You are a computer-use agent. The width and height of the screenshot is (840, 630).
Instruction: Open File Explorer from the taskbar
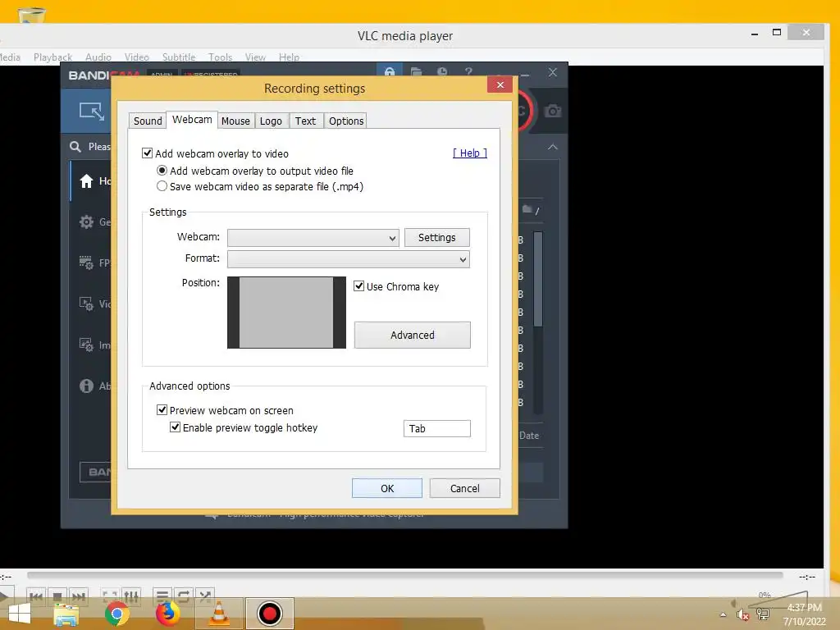(x=66, y=614)
